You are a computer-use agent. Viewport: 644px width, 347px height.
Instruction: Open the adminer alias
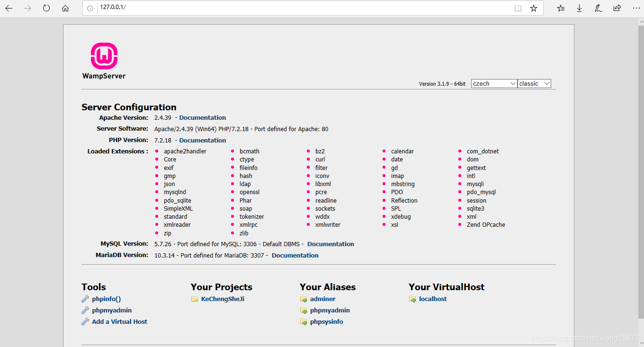[x=323, y=299]
